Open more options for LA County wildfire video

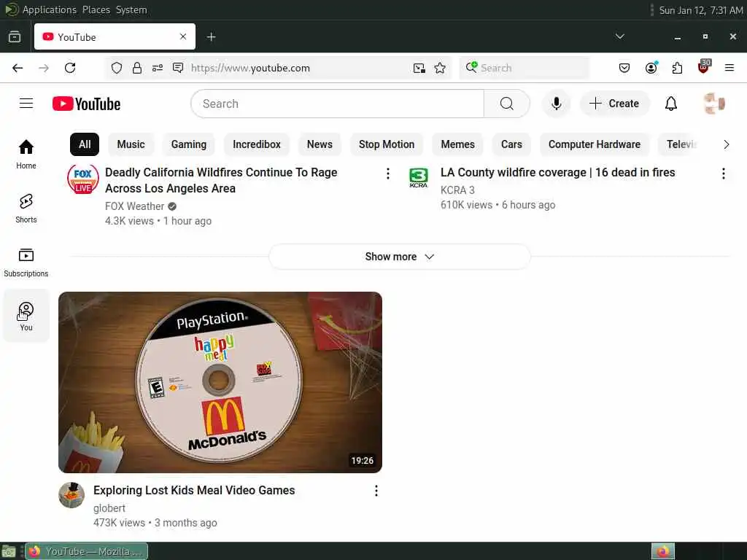tap(723, 174)
